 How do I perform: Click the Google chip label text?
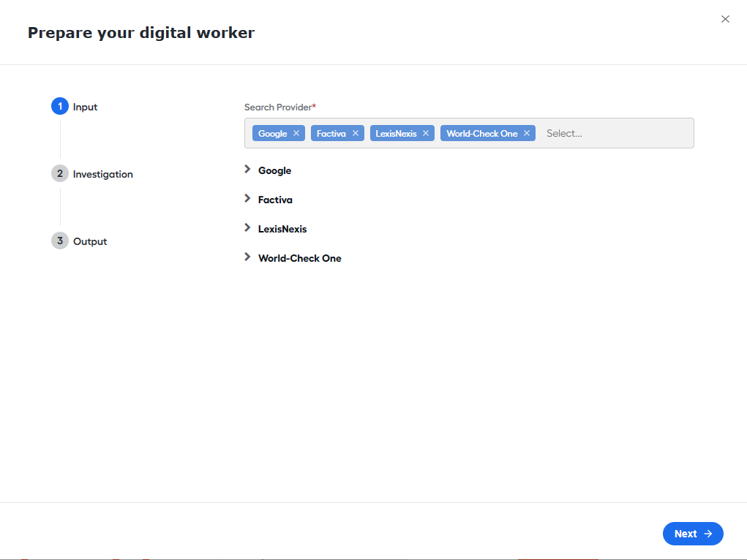[x=272, y=133]
